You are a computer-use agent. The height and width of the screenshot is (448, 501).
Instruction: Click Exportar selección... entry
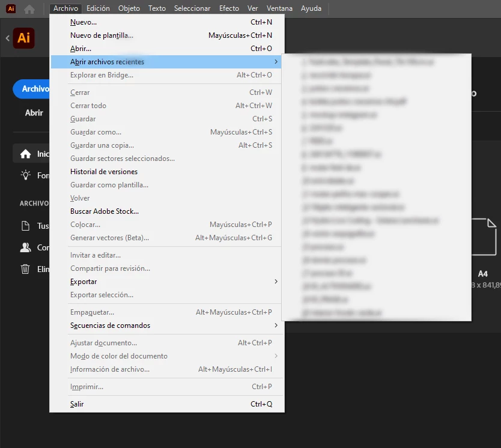coord(166,295)
